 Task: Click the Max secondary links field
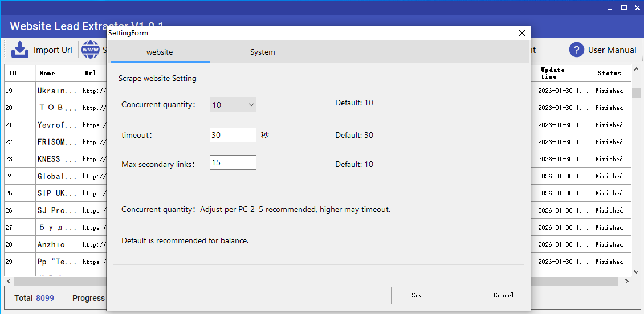233,163
